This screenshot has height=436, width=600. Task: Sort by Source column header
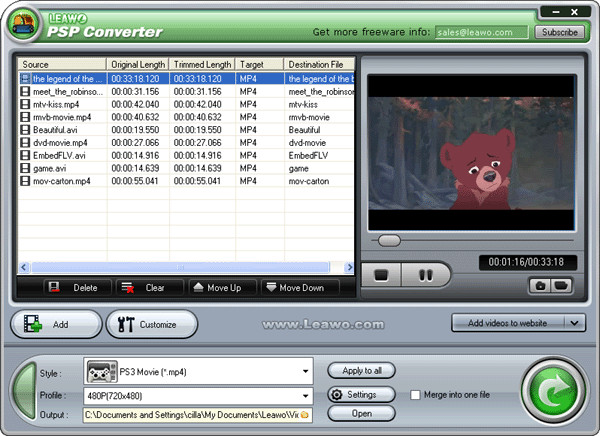coord(62,64)
